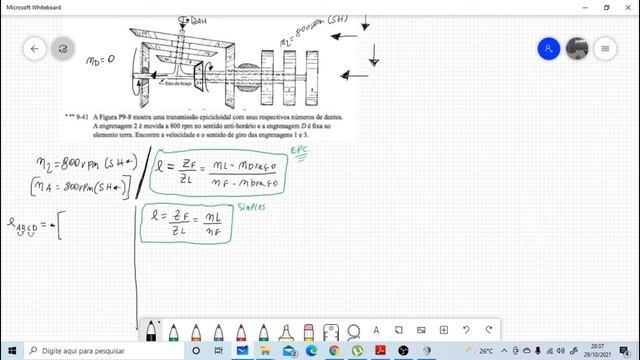This screenshot has height=360, width=640.
Task: Select the green pen next to the highlighter
Action: pyautogui.click(x=264, y=333)
